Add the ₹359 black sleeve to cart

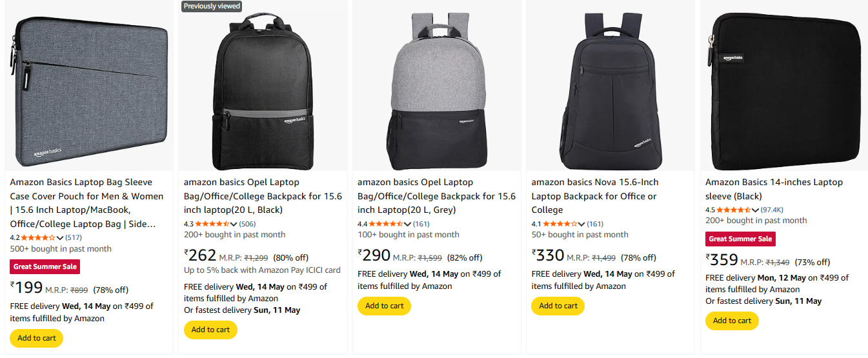732,321
